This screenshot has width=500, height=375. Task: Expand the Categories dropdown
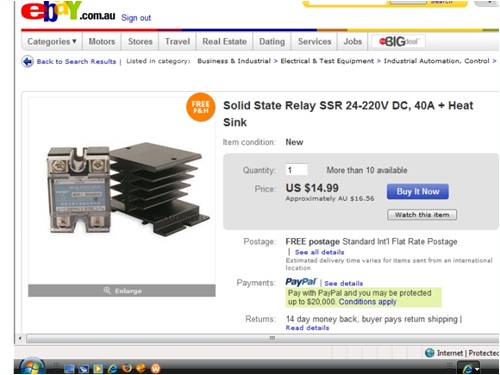pos(52,42)
